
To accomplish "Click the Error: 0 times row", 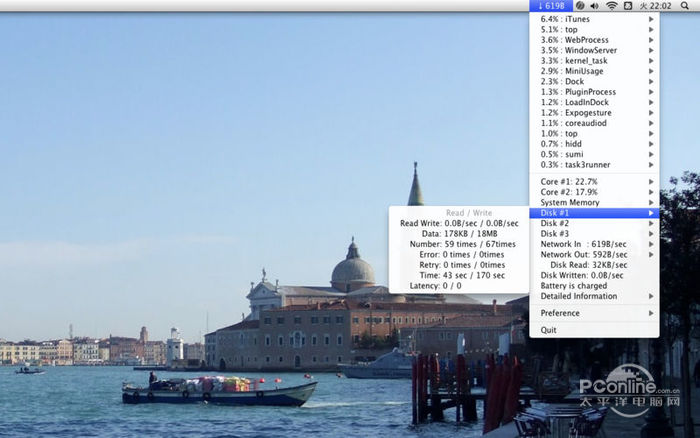I will coord(459,254).
